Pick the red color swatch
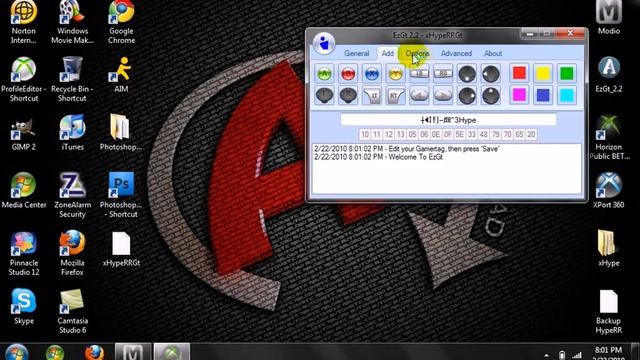This screenshot has height=360, width=640. (519, 73)
